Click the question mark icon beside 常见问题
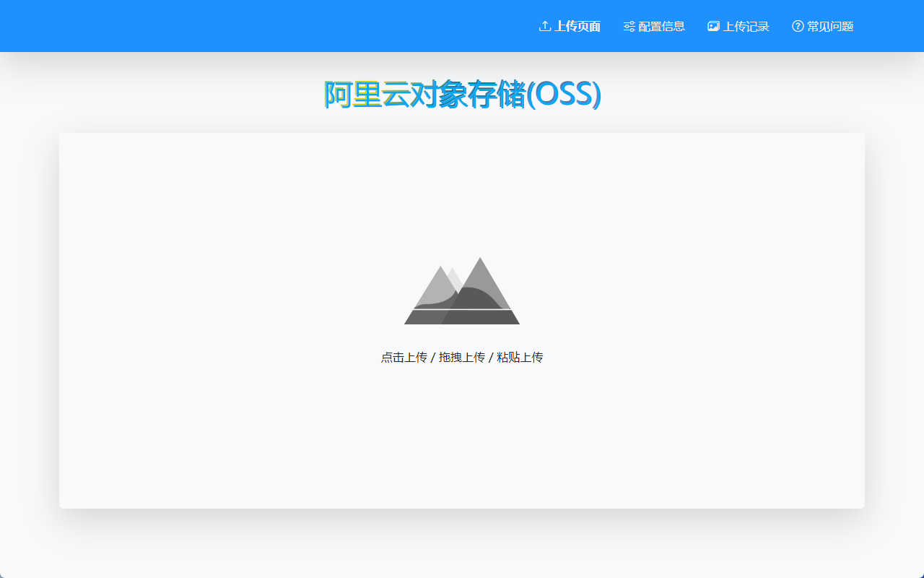Viewport: 924px width, 578px height. tap(797, 25)
